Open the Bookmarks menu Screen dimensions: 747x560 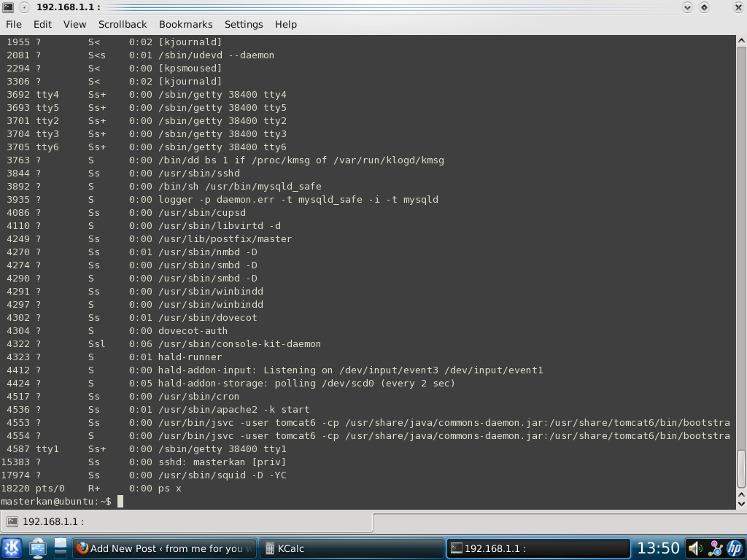(186, 24)
